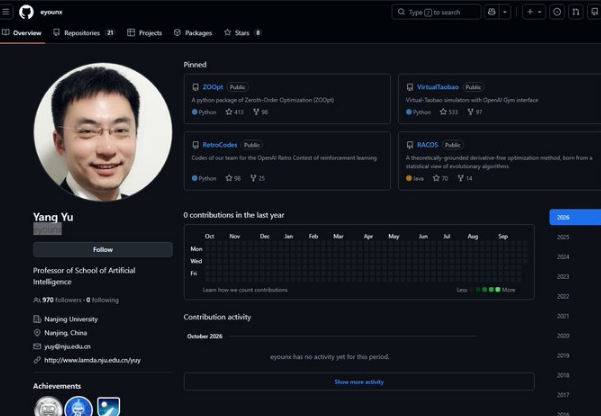Select the 2018 contribution year

click(563, 375)
